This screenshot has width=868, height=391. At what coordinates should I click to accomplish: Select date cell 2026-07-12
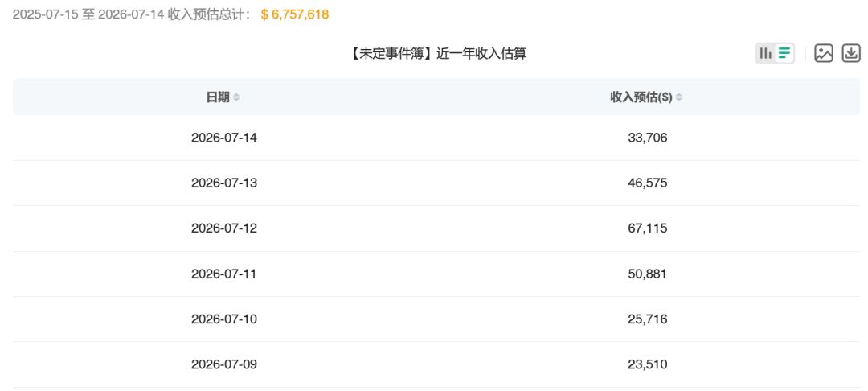click(x=224, y=228)
